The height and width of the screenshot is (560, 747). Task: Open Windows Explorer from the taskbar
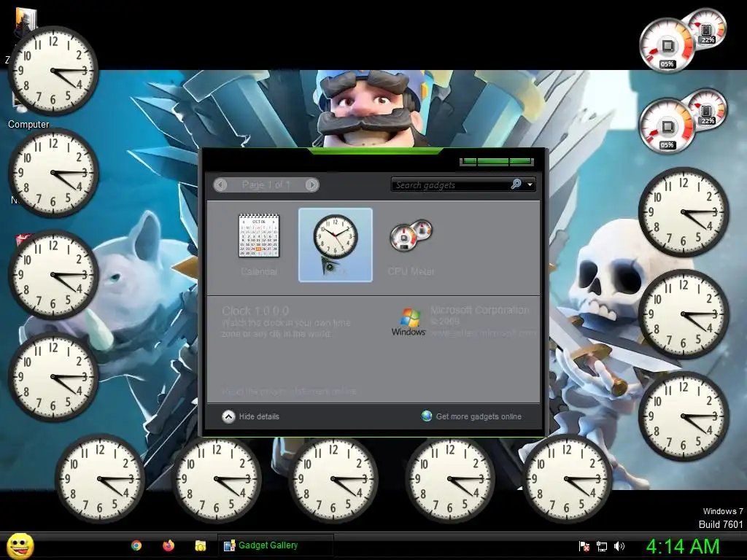(x=201, y=545)
